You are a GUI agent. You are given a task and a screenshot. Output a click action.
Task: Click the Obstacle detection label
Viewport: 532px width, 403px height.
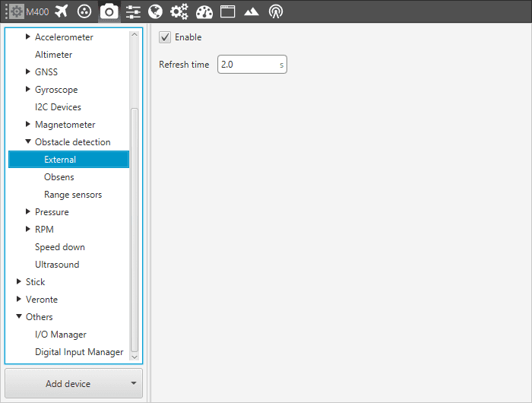pyautogui.click(x=73, y=142)
